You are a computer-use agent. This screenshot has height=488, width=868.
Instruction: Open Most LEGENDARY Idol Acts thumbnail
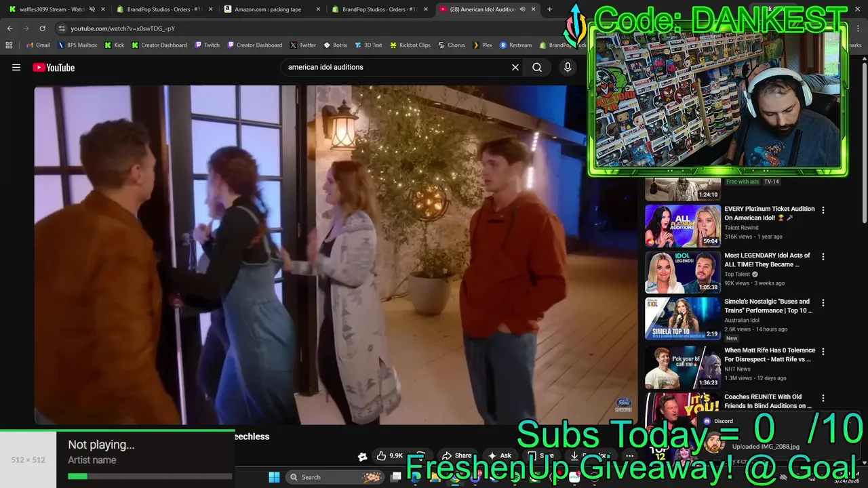pos(683,272)
